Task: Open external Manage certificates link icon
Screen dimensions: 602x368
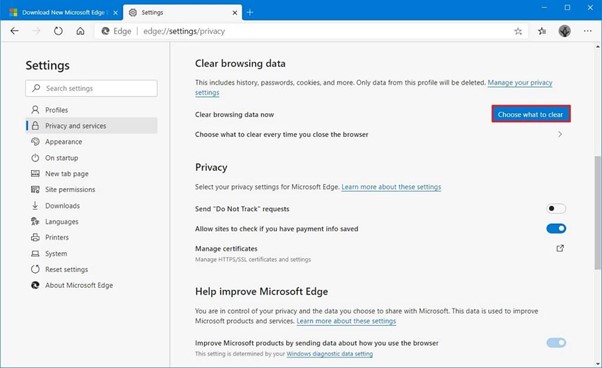Action: coord(560,248)
